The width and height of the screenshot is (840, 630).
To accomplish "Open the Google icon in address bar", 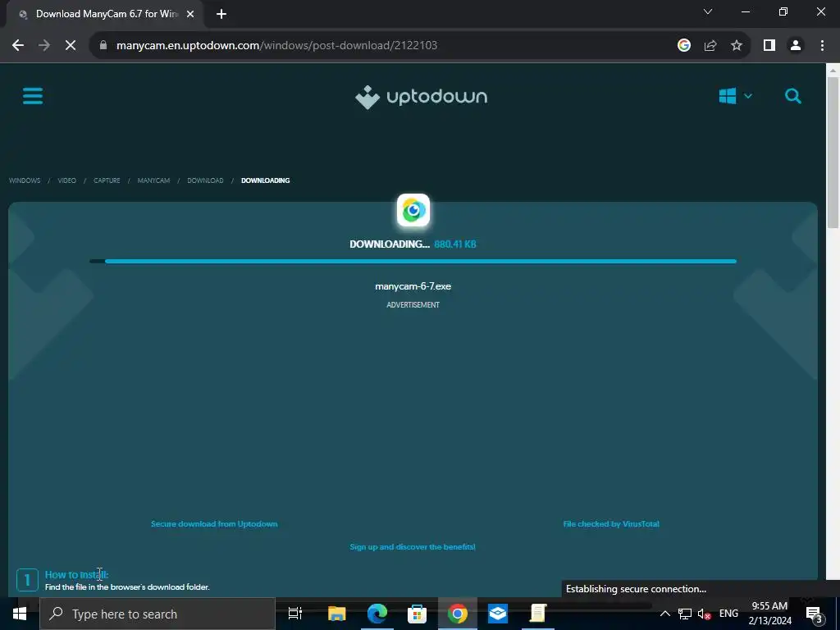I will 683,46.
